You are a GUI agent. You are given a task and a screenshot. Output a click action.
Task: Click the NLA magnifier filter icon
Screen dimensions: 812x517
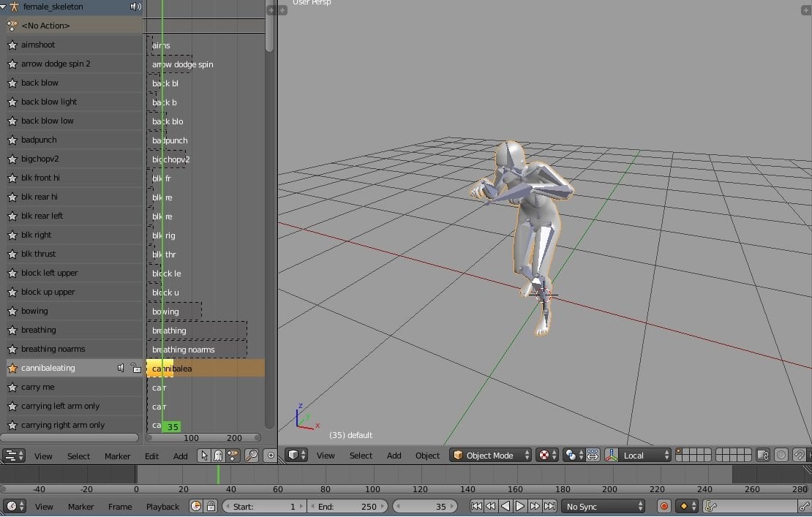point(252,456)
